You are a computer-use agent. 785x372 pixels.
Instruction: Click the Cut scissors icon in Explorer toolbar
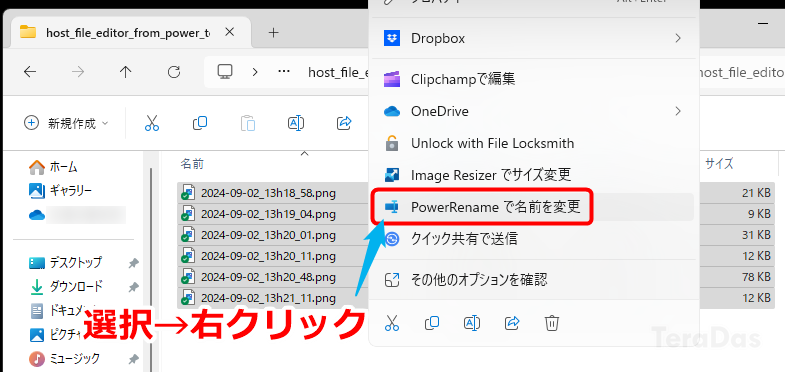point(152,123)
